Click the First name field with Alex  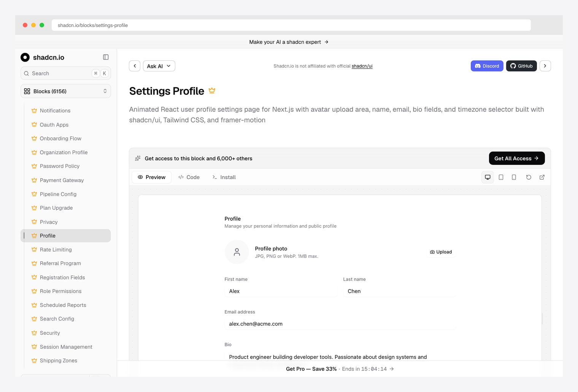(281, 291)
